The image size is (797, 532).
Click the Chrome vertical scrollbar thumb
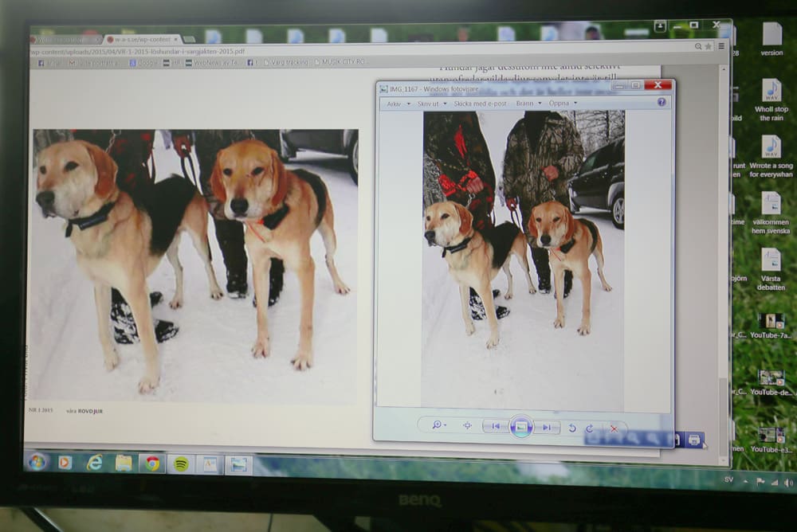coord(724,419)
